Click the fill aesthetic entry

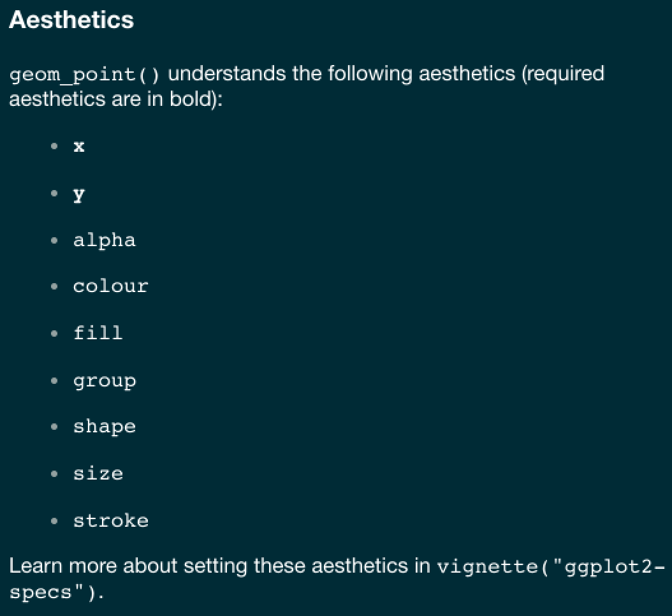point(98,333)
